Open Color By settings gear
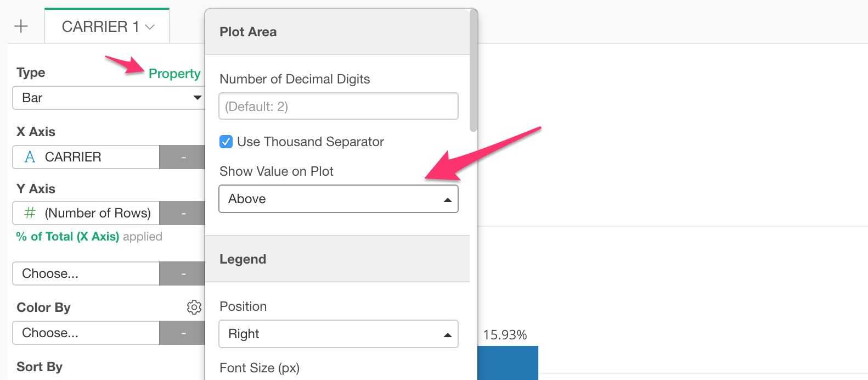Image resolution: width=868 pixels, height=380 pixels. point(194,307)
